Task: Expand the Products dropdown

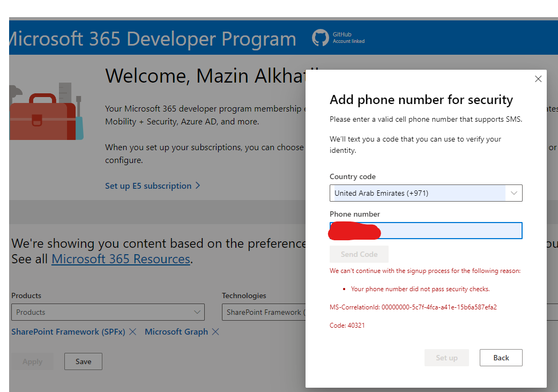Action: 108,312
